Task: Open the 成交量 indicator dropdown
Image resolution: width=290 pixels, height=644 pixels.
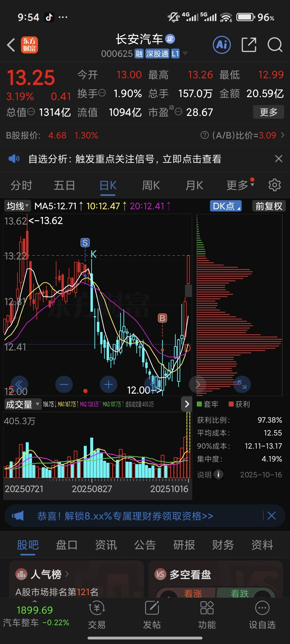Action: coord(23,404)
